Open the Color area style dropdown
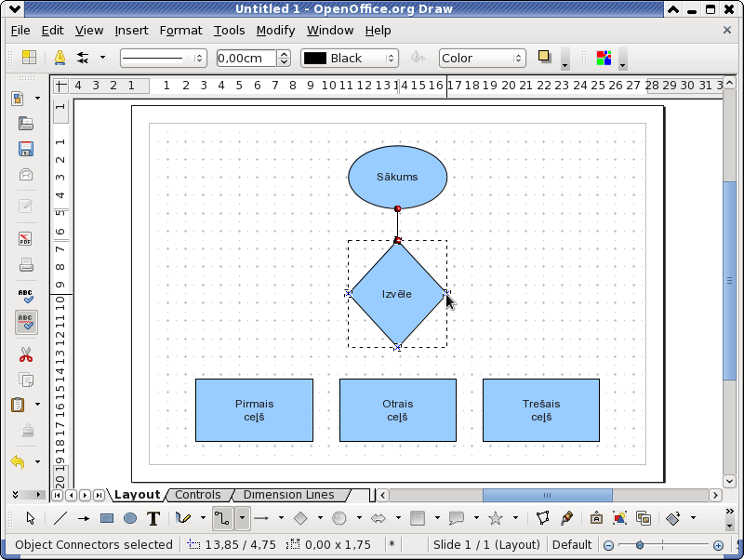Image resolution: width=744 pixels, height=560 pixels. pyautogui.click(x=482, y=59)
